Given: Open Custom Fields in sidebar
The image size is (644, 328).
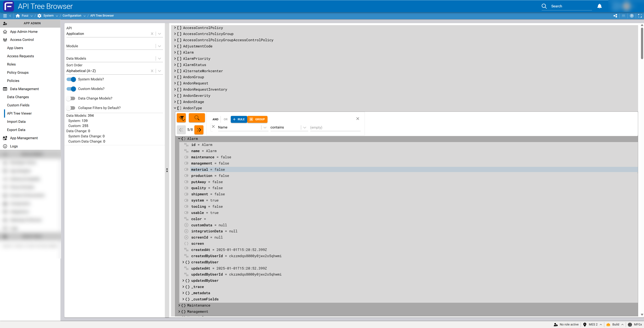Looking at the screenshot, I should (x=18, y=105).
